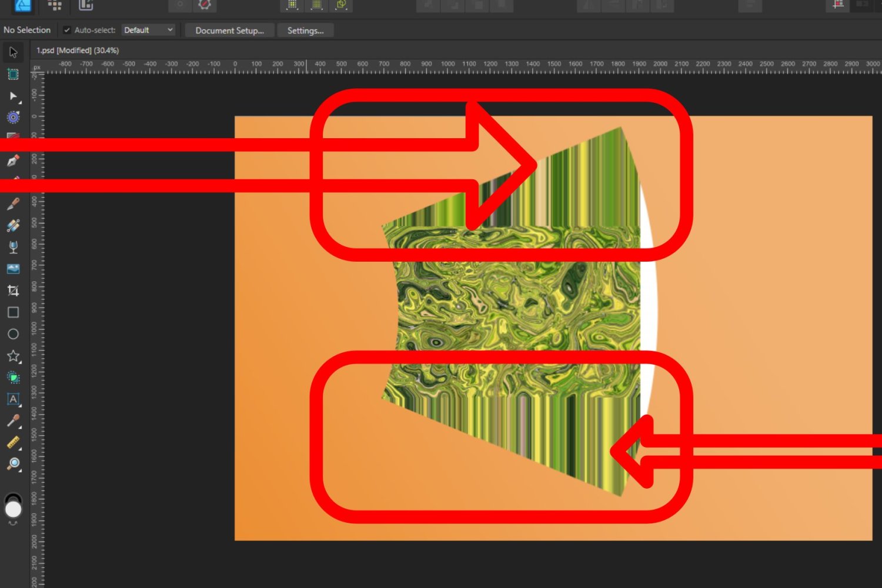Open Document Setup
The image size is (882, 588).
229,30
